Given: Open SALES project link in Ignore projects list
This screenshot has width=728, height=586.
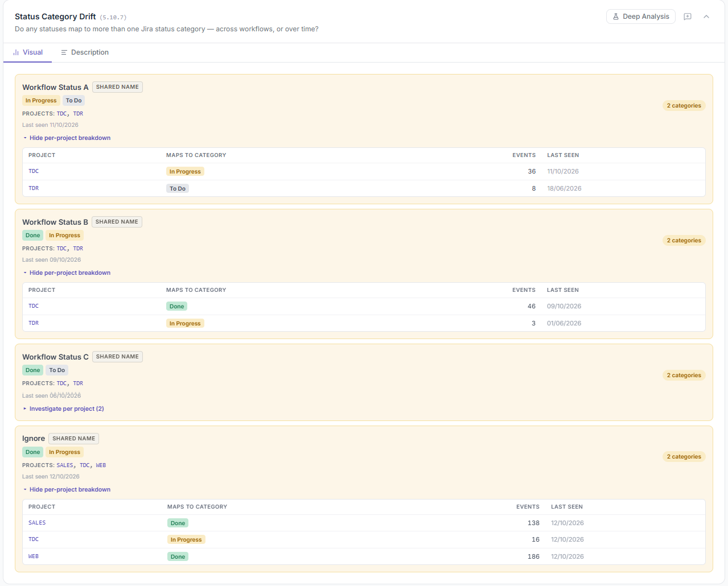Looking at the screenshot, I should pyautogui.click(x=65, y=465).
